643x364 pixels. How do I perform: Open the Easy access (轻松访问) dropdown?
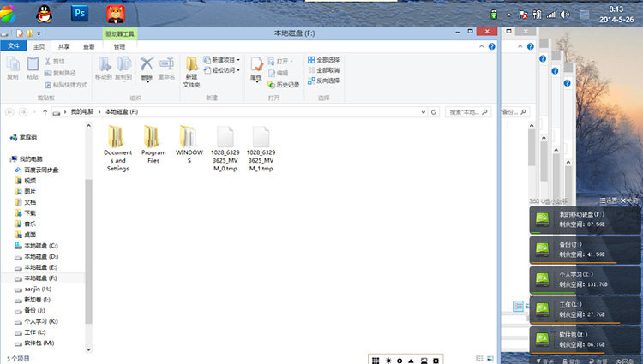(222, 70)
